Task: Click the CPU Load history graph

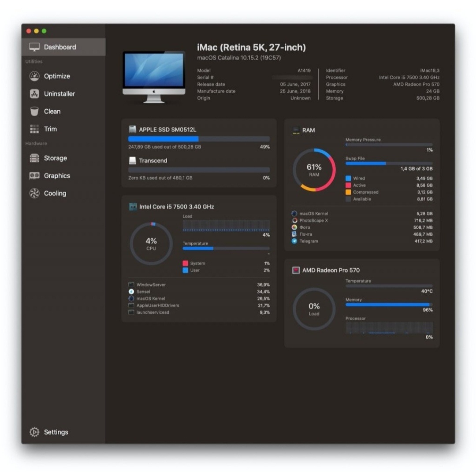Action: tap(226, 226)
